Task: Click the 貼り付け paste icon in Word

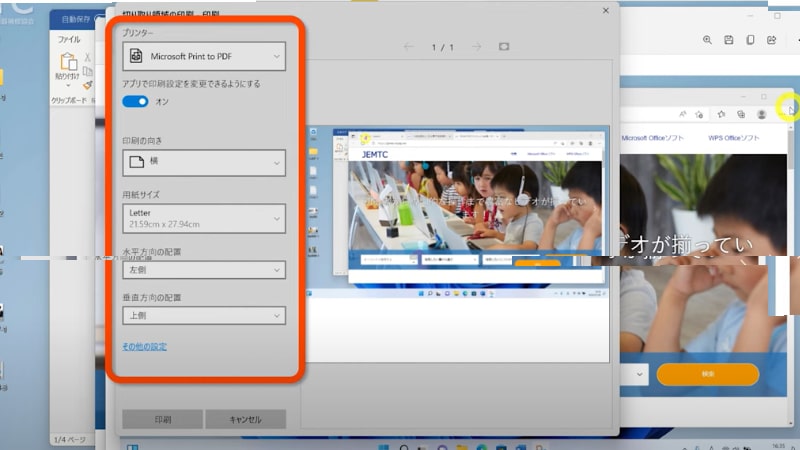Action: (x=68, y=62)
